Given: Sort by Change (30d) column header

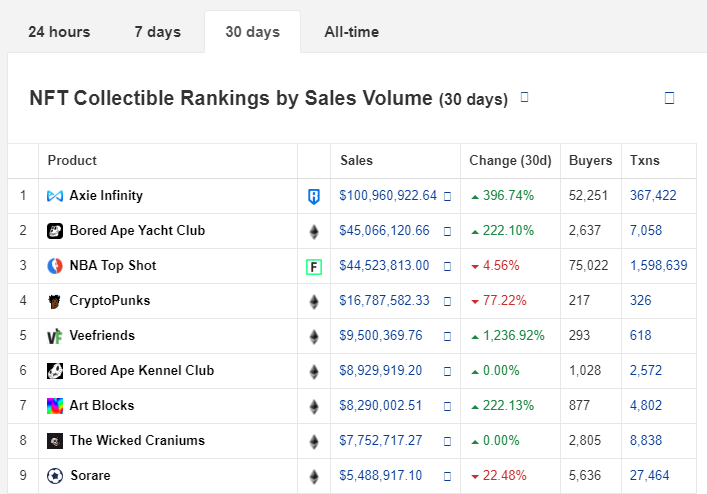Looking at the screenshot, I should point(510,160).
